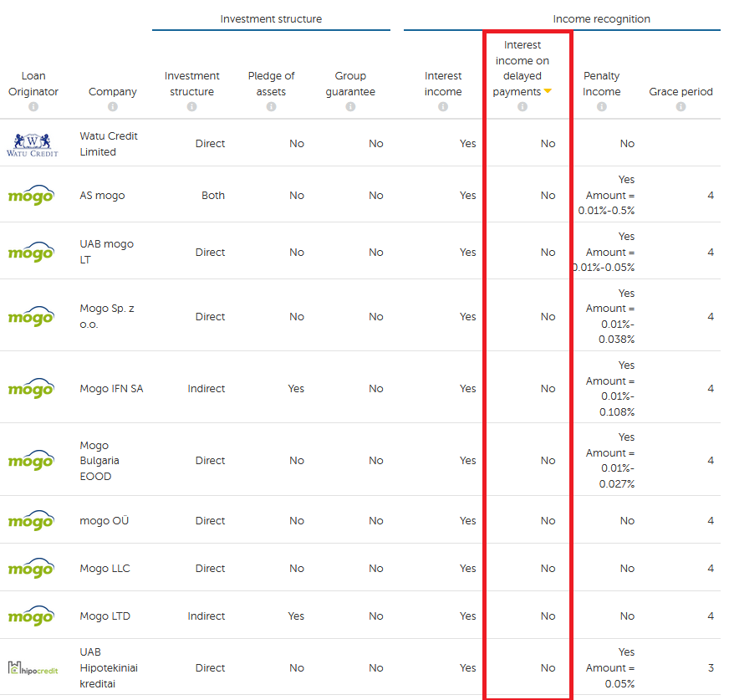Click the hipocredit logo

click(x=33, y=667)
